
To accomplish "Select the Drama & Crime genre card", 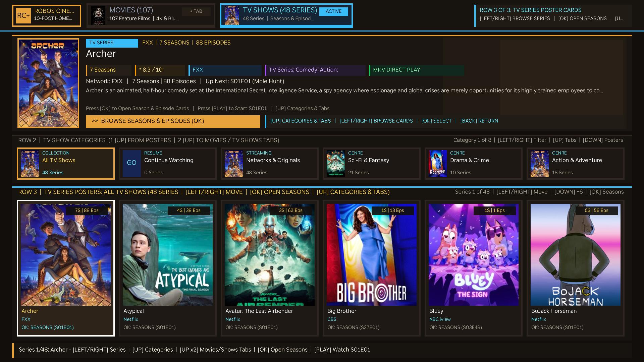I will pos(474,163).
